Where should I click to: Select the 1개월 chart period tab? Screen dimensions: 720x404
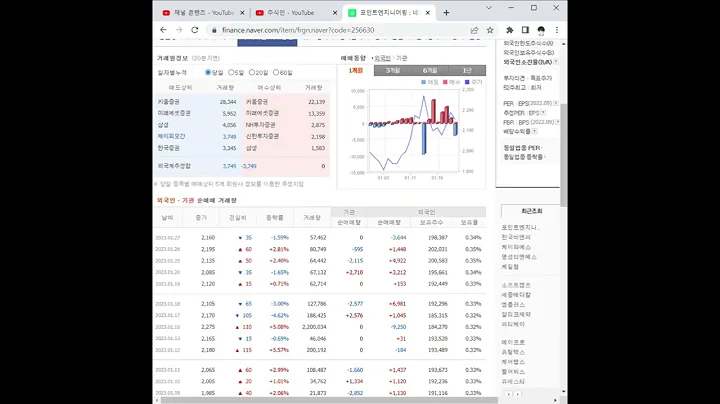click(355, 70)
